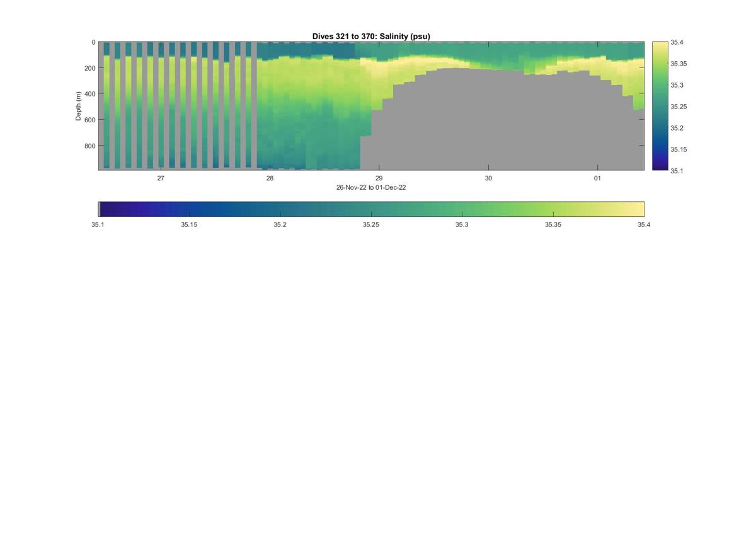Viewport: 756px width, 558px height.
Task: Click the title 'Dives 321 to 370: Salinity (psu)'
Action: pyautogui.click(x=371, y=37)
